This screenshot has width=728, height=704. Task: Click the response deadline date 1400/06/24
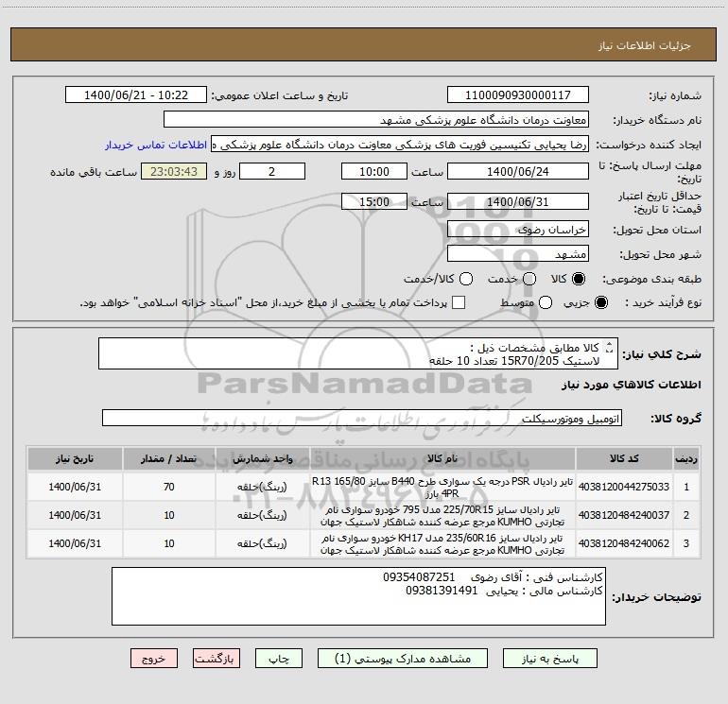(x=518, y=172)
